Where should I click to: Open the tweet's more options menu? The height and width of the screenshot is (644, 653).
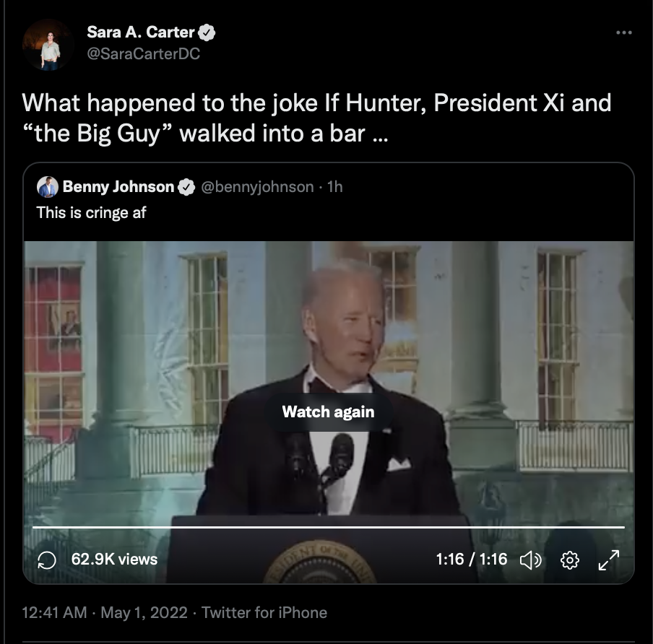pos(624,32)
